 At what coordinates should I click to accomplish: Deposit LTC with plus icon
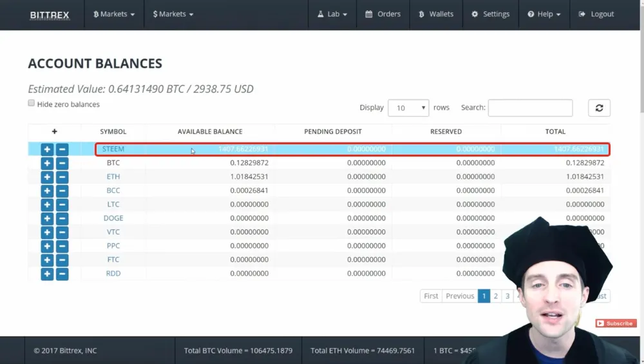(47, 205)
